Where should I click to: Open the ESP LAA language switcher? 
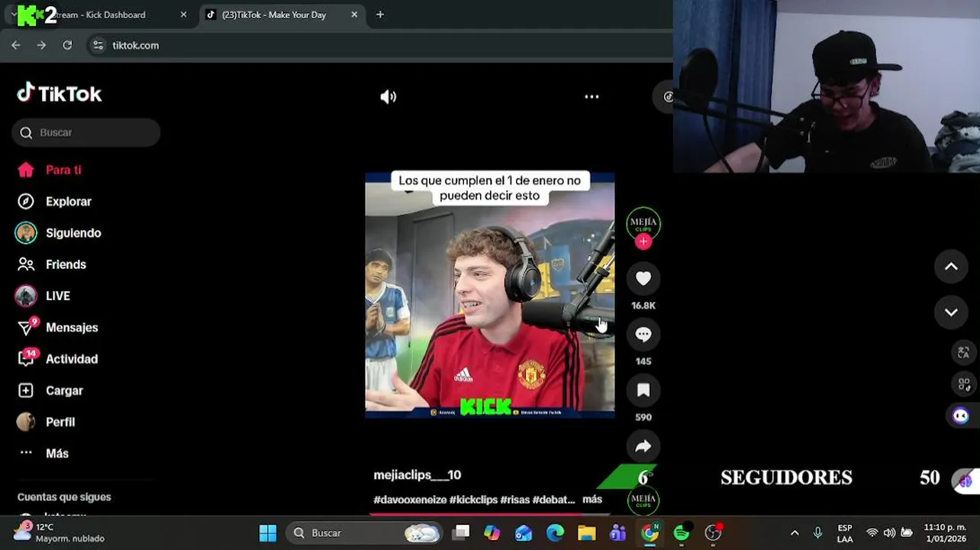[x=845, y=533]
